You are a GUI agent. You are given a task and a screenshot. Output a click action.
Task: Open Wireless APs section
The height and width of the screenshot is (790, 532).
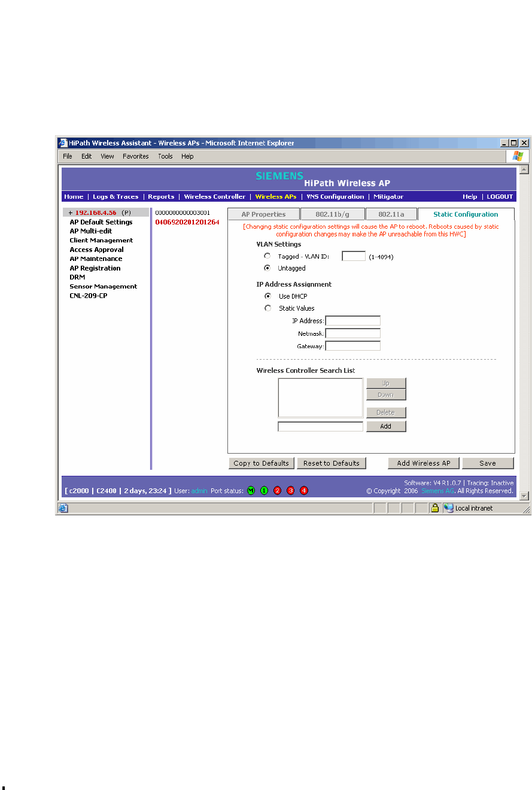275,196
